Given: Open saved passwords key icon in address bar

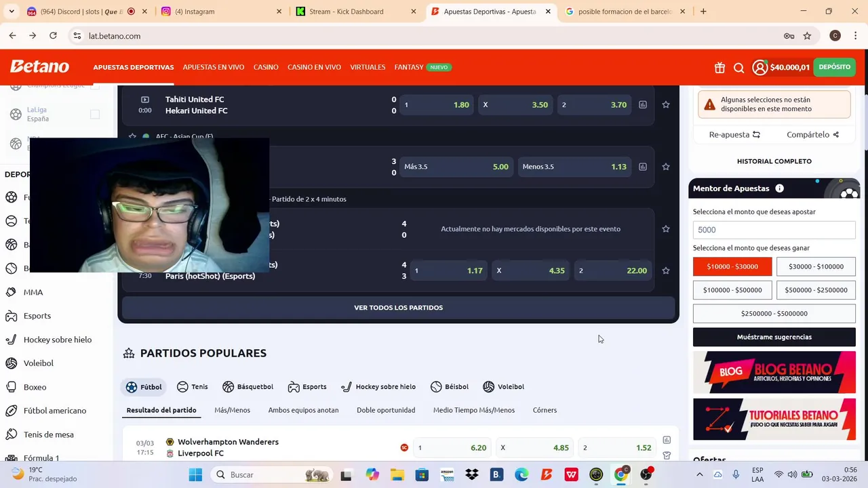Looking at the screenshot, I should [789, 36].
